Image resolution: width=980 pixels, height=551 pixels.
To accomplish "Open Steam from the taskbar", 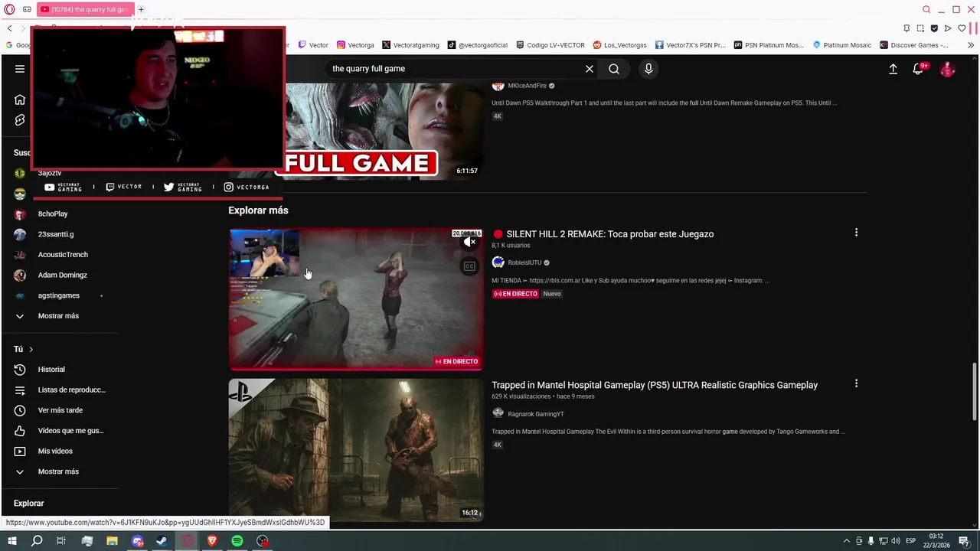I will 162,541.
